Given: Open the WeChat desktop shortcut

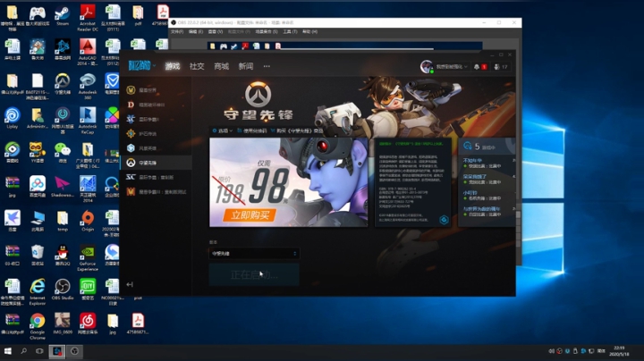Looking at the screenshot, I should pos(63,153).
